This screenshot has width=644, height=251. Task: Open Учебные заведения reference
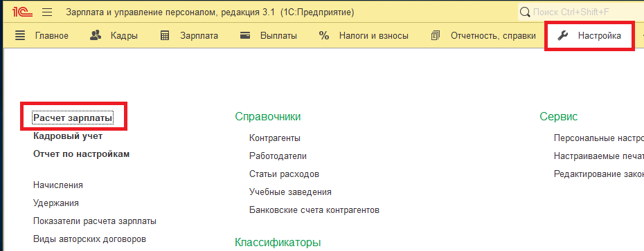tap(290, 192)
